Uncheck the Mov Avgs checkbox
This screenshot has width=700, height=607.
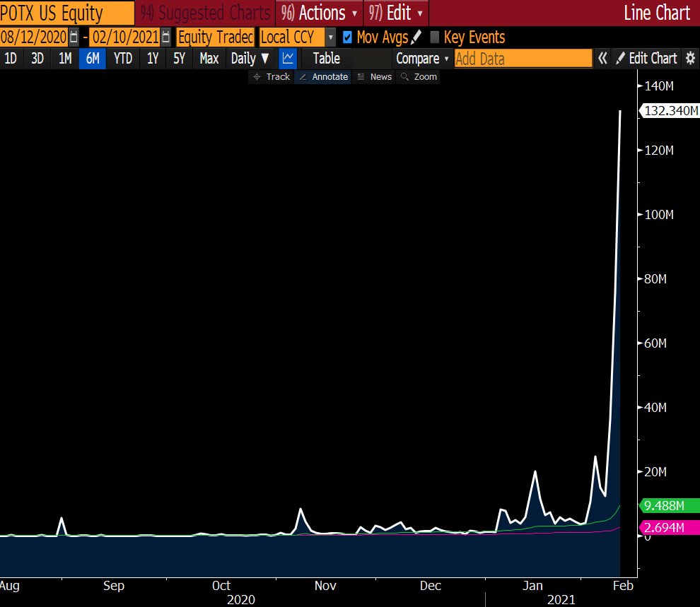(347, 37)
